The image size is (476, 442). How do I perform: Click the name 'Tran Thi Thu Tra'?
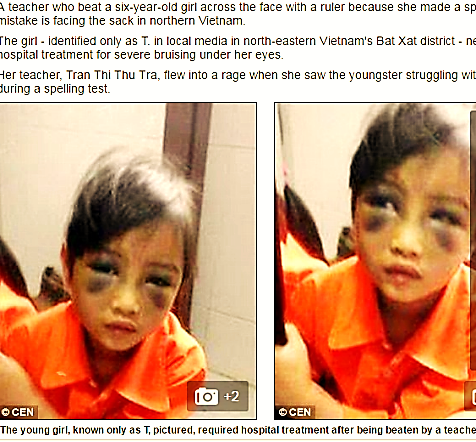[111, 75]
